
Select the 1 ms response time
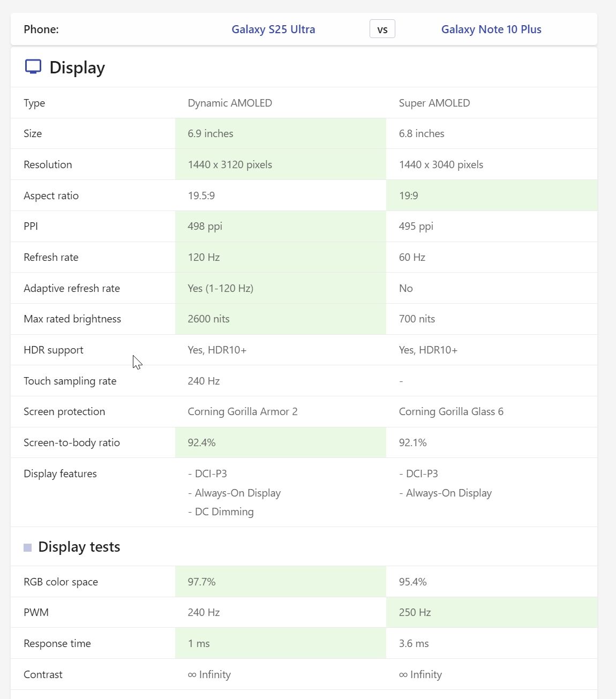click(x=199, y=643)
